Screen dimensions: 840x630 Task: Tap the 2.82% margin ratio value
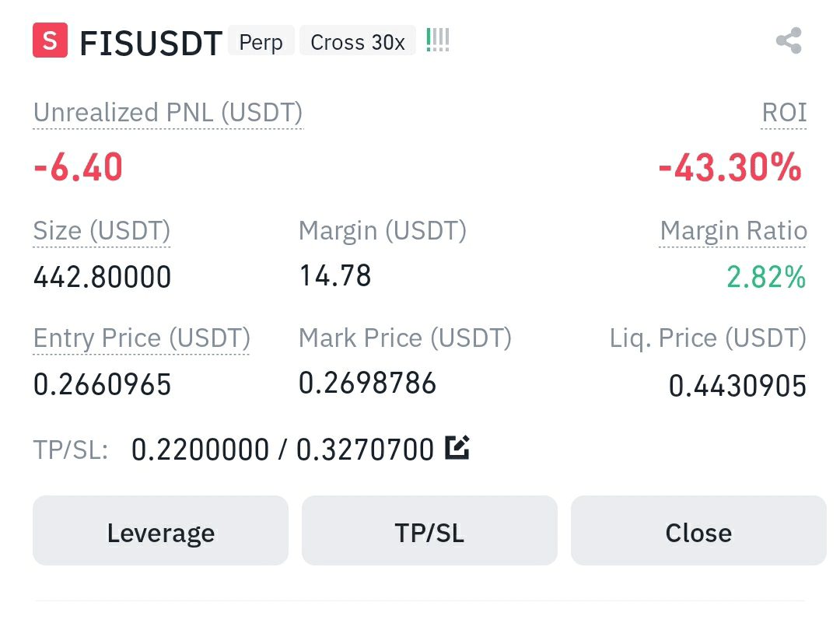pos(766,277)
